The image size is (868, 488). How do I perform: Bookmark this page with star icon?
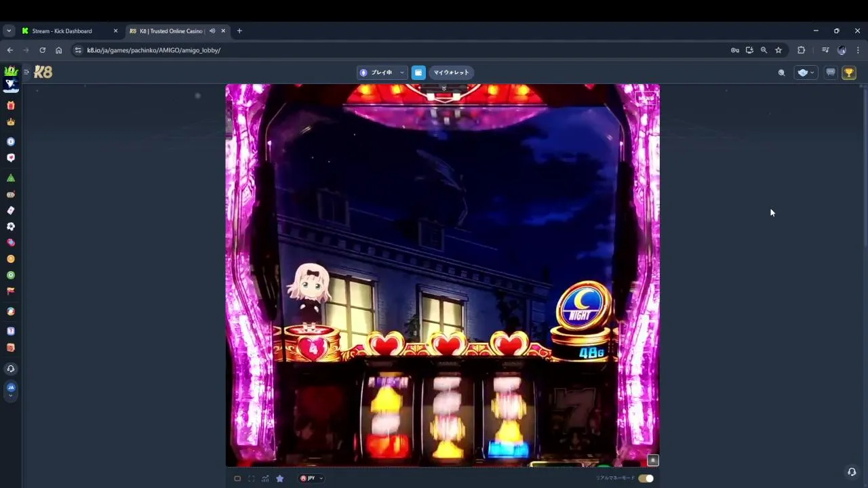[778, 50]
